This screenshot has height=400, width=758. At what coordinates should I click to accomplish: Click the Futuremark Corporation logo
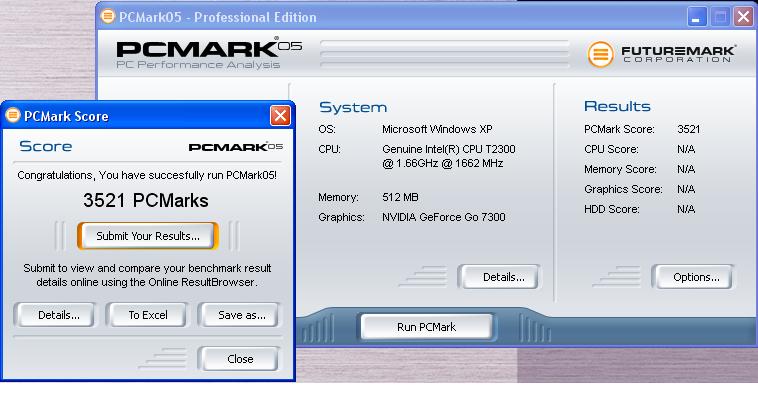tap(662, 54)
